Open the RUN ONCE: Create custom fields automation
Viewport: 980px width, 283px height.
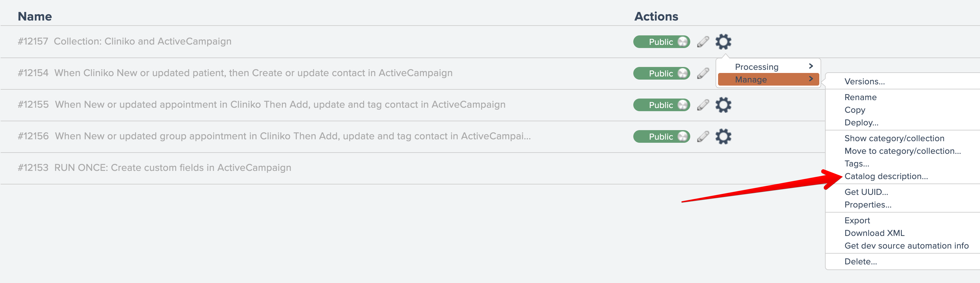click(x=172, y=168)
